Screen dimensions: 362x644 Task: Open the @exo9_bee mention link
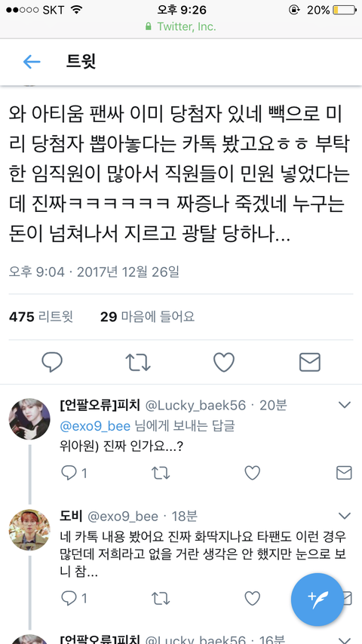pos(95,426)
